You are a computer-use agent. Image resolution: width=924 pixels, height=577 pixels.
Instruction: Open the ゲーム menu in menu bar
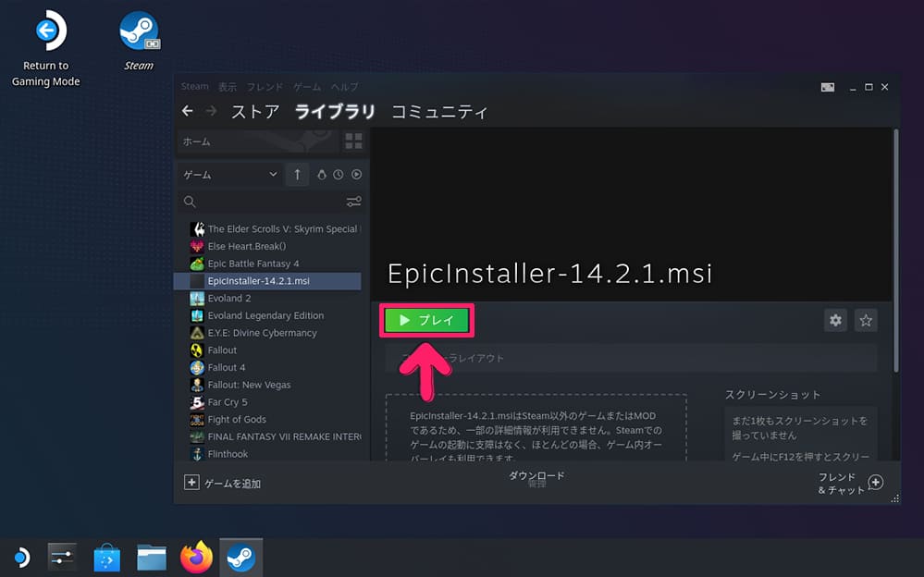[x=307, y=87]
